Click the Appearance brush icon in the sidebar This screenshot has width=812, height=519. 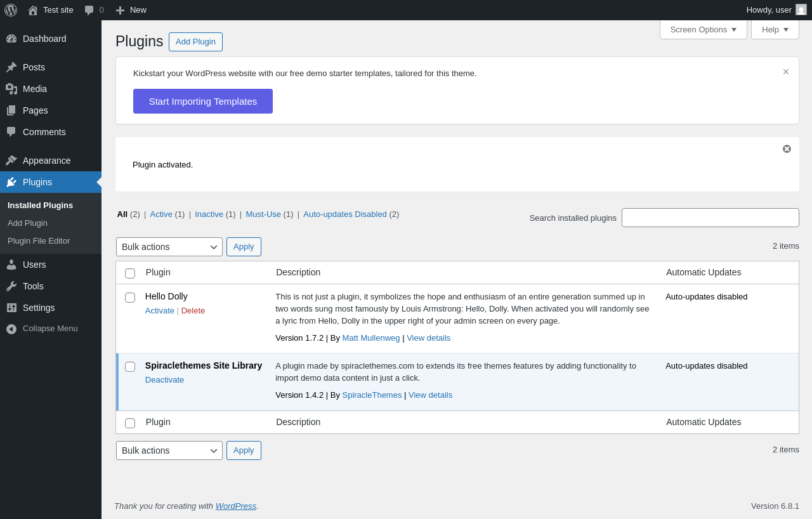click(11, 161)
